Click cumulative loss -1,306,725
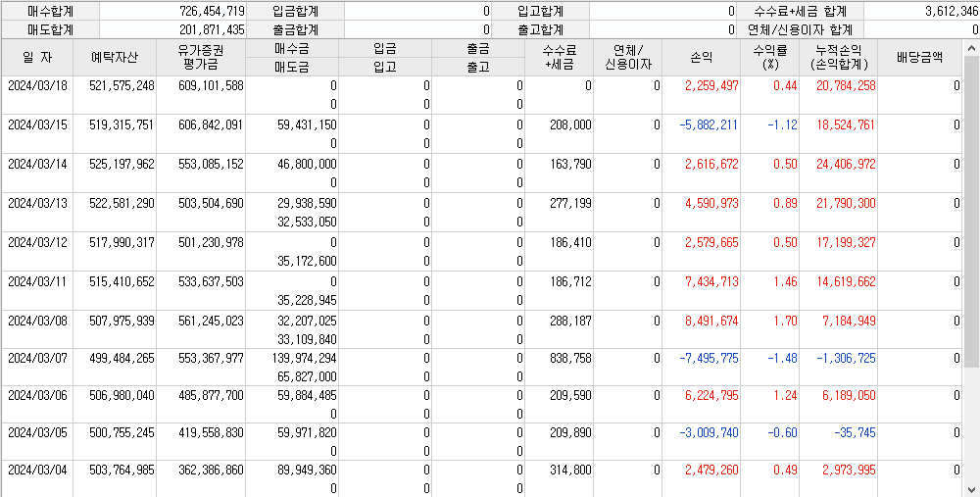The height and width of the screenshot is (497, 980). click(x=847, y=358)
